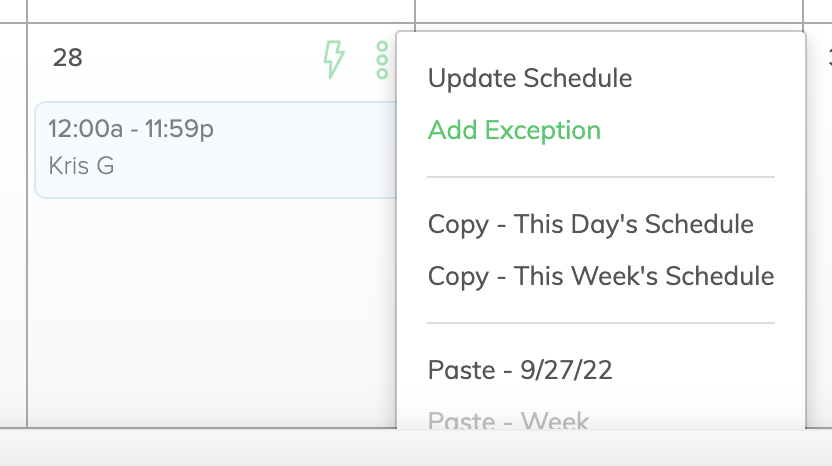This screenshot has width=832, height=466.
Task: Choose the green Add Exception option
Action: tap(514, 130)
